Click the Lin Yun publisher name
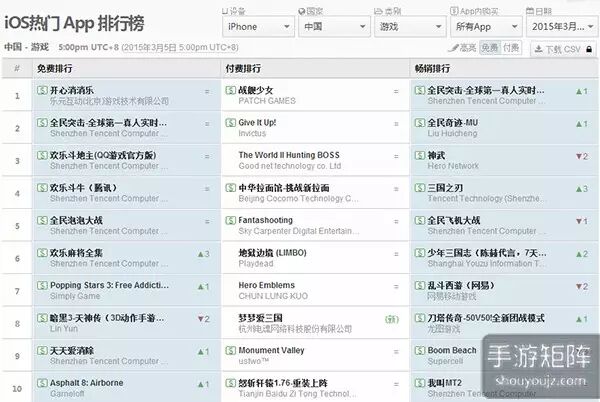This screenshot has width=600, height=402. pyautogui.click(x=64, y=329)
